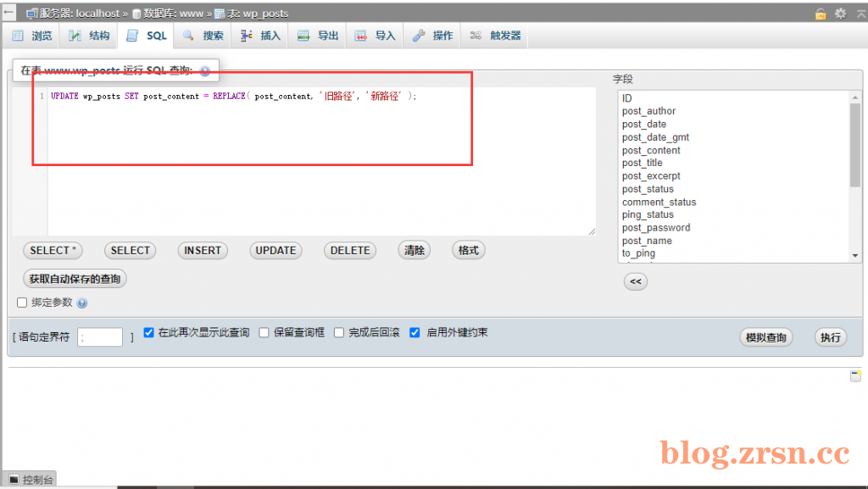The image size is (868, 489).
Task: Enable the 绑定参数 checkbox
Action: 22,302
